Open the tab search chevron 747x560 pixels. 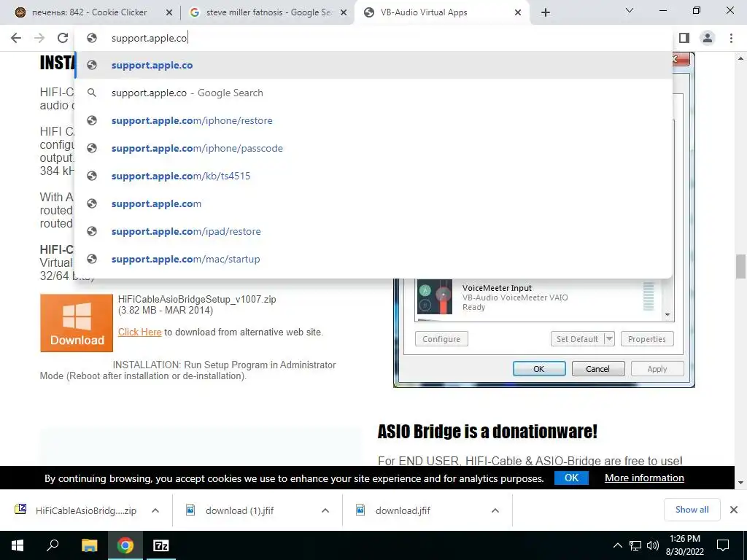(x=630, y=10)
